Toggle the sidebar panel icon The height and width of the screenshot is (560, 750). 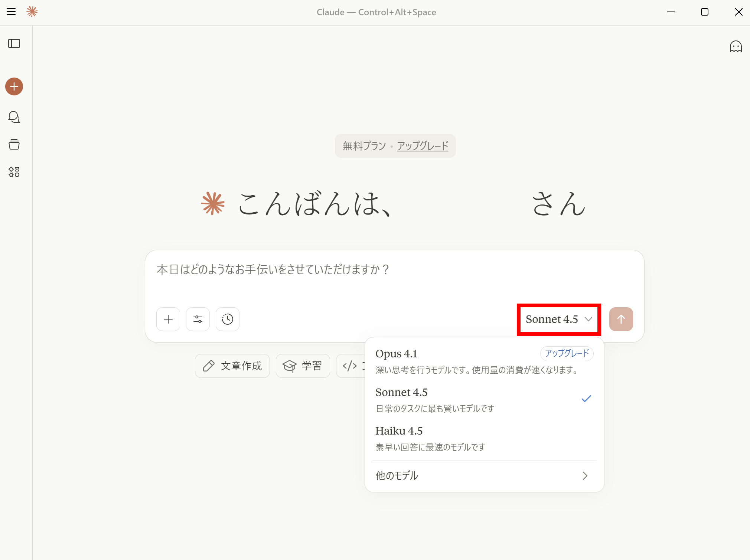[14, 43]
